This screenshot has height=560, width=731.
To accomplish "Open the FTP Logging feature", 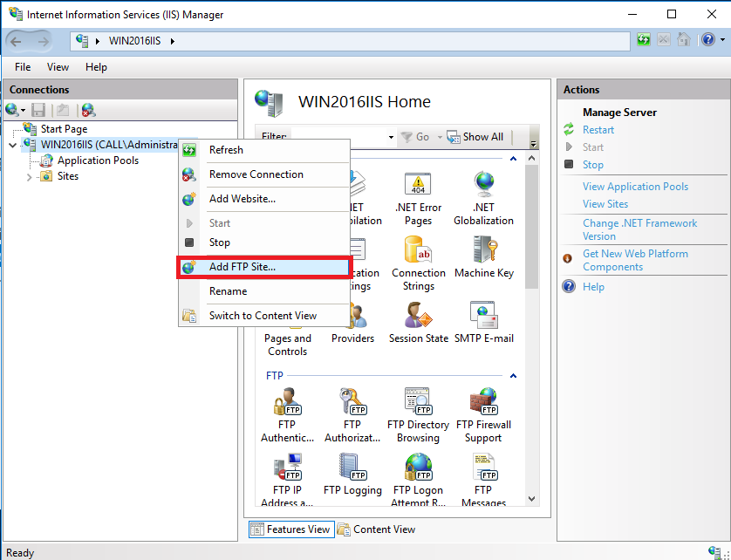I will (x=352, y=475).
